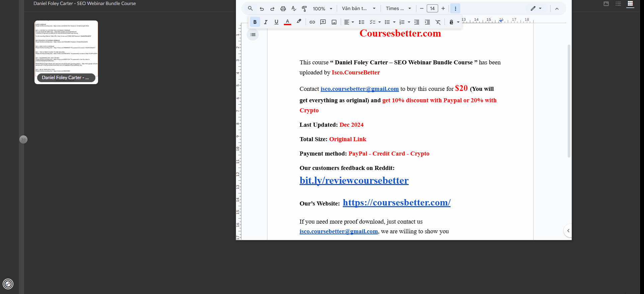
Task: Toggle underline formatting button
Action: pos(276,22)
